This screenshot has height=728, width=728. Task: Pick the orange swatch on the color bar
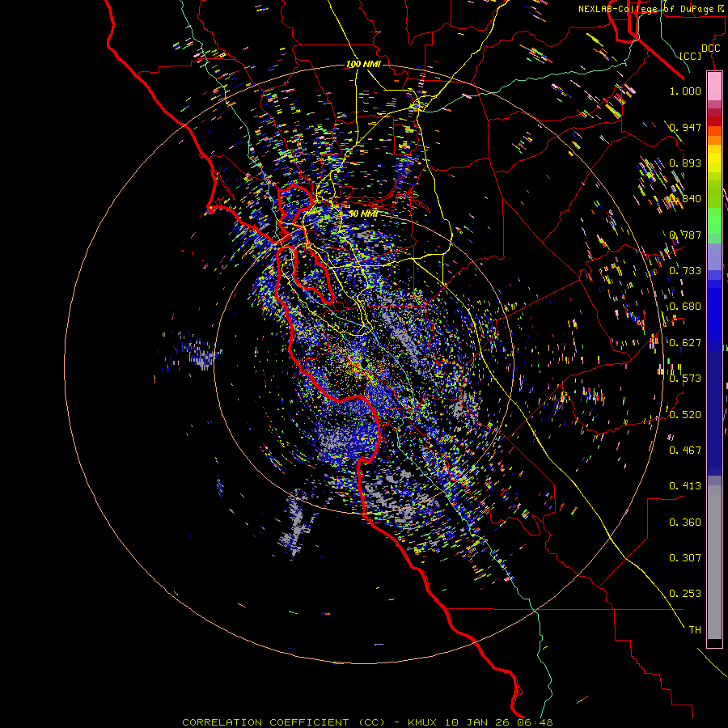click(x=714, y=140)
